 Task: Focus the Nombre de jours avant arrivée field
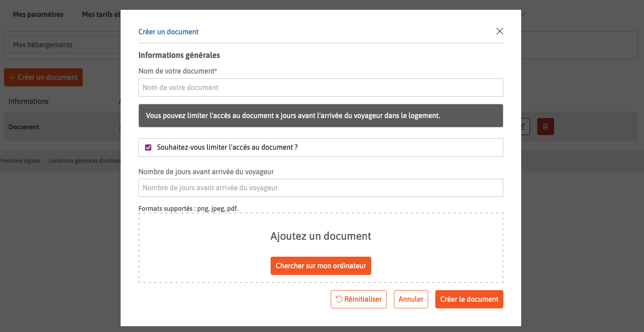point(320,188)
